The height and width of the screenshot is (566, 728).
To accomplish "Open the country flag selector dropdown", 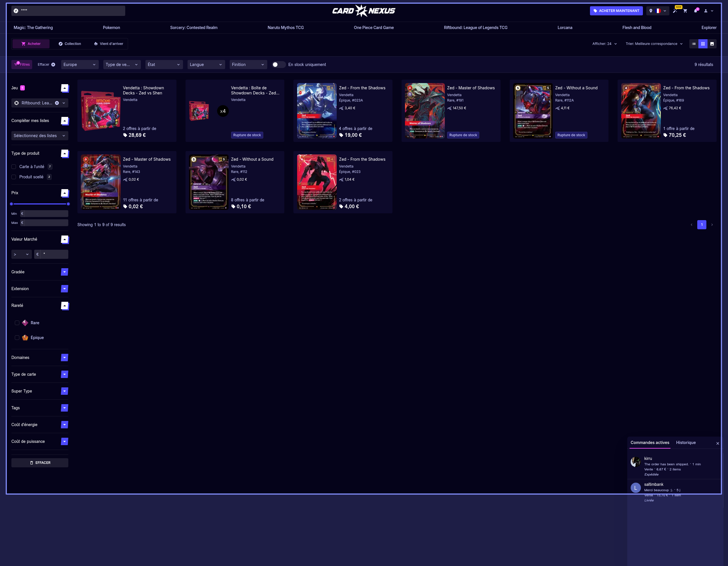I will click(x=658, y=11).
